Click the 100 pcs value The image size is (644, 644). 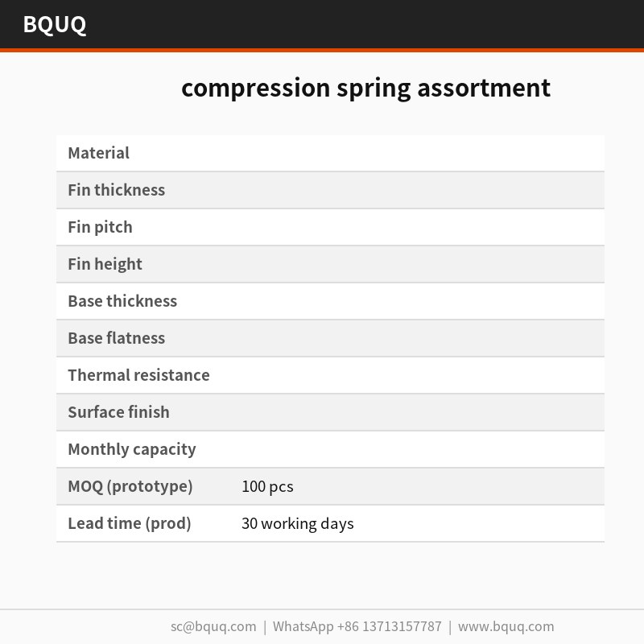(267, 486)
